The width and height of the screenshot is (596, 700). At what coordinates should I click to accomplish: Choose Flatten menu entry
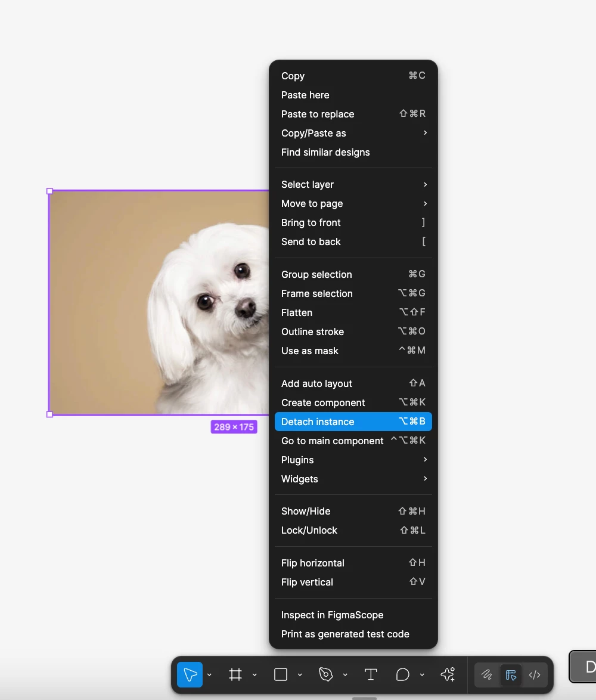click(353, 312)
